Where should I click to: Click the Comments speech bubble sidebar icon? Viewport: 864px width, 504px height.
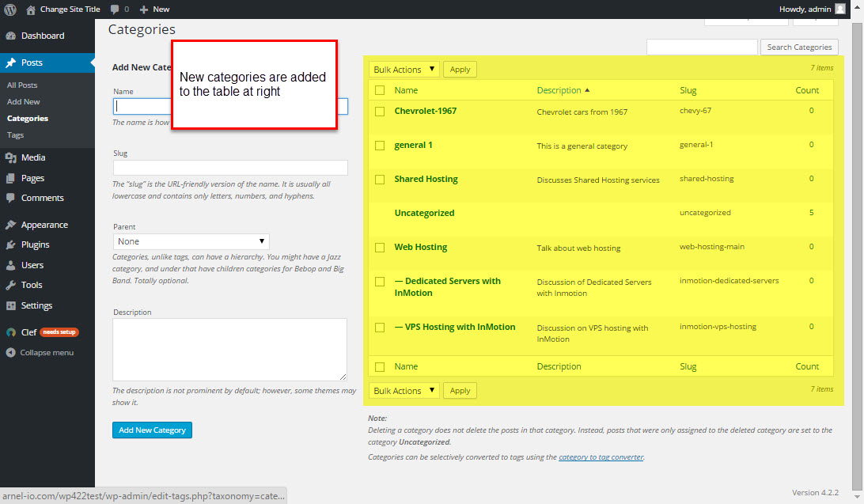(10, 198)
